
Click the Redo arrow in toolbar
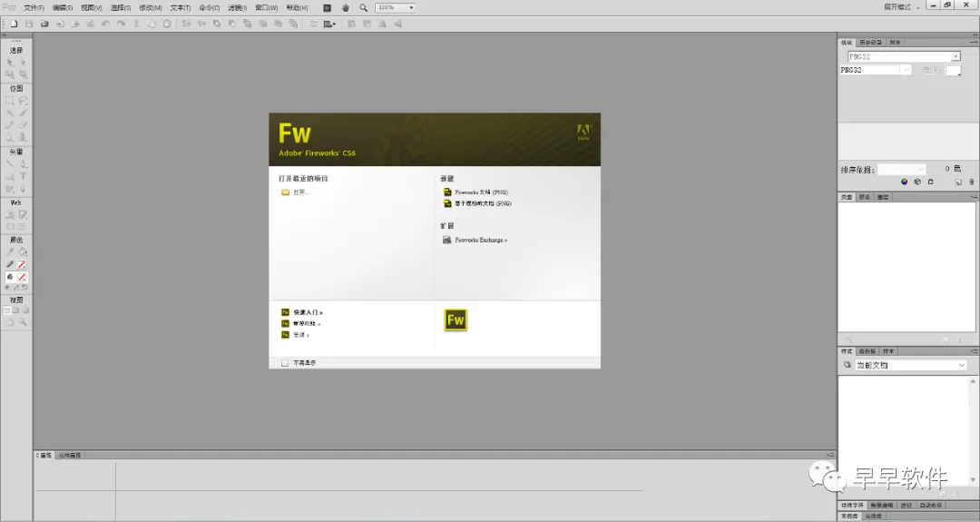[121, 24]
